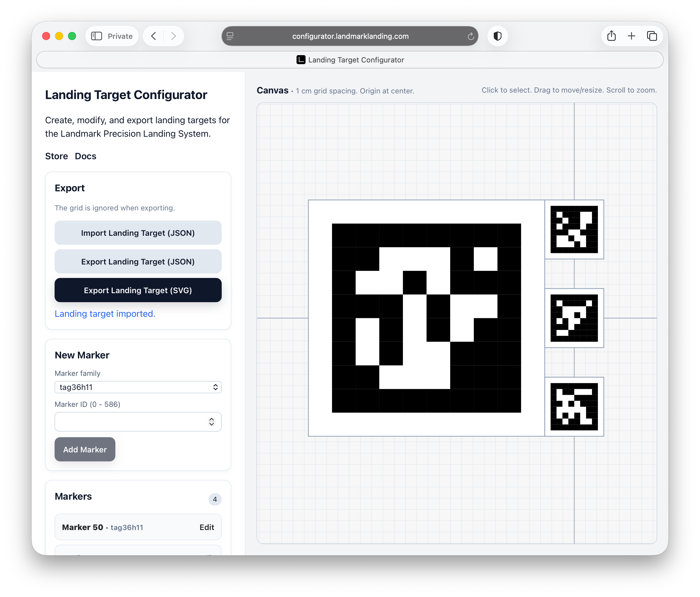The height and width of the screenshot is (597, 700).
Task: Click Export Landing Target (SVG)
Action: [x=138, y=290]
